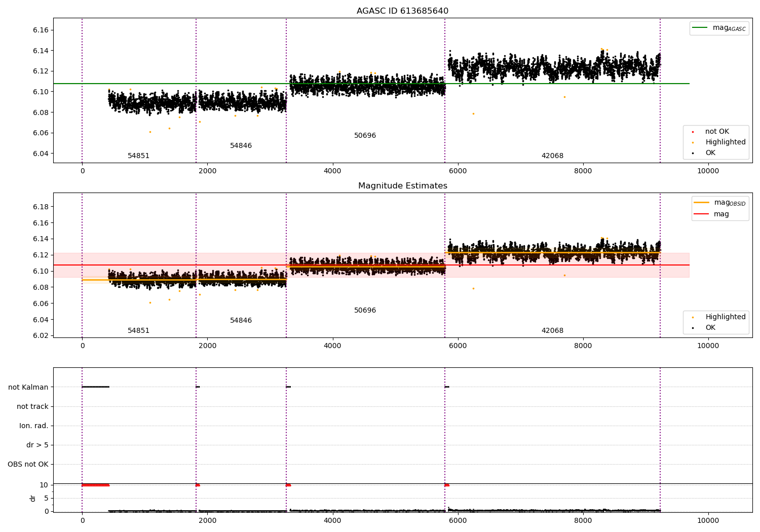Click the 'OBS not OK' axis label
This screenshot has height=532, width=760.
(28, 464)
